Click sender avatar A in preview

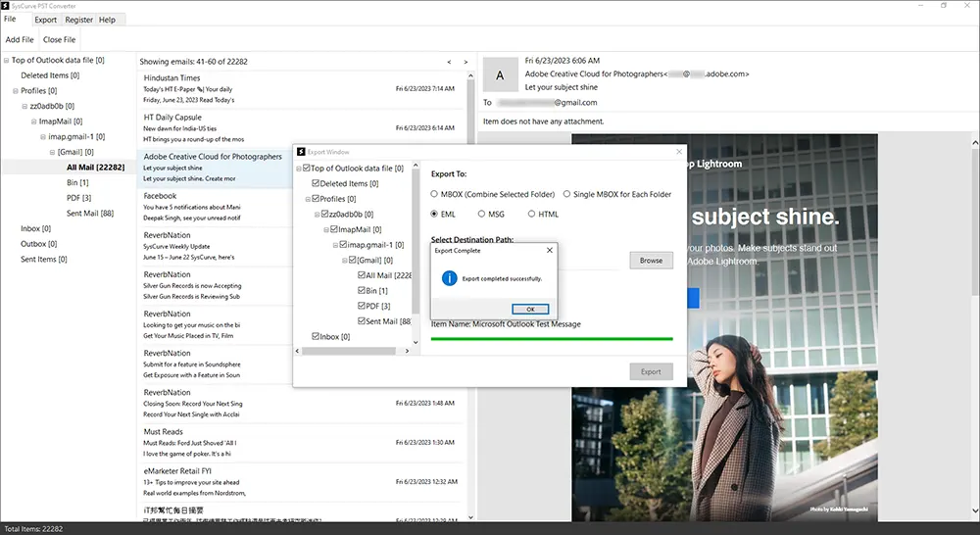[500, 75]
